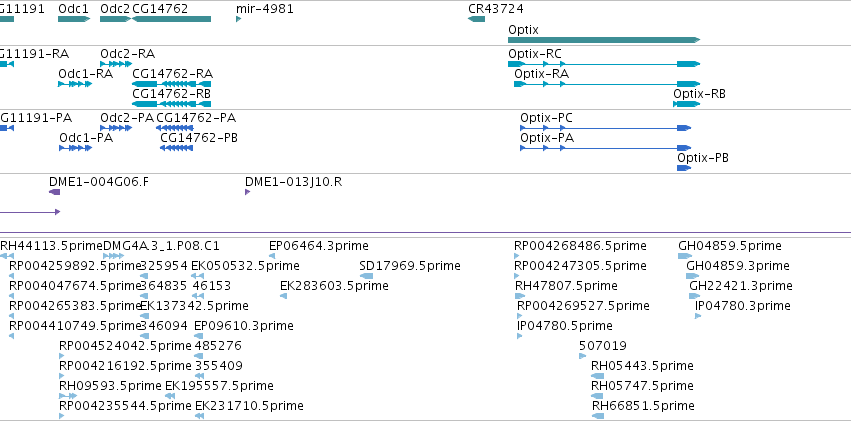This screenshot has width=851, height=421.
Task: Click the Optix-RA transcript line
Action: (607, 84)
